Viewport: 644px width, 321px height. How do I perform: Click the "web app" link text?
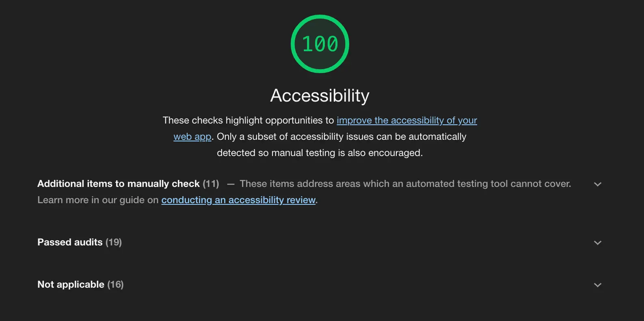click(x=192, y=137)
